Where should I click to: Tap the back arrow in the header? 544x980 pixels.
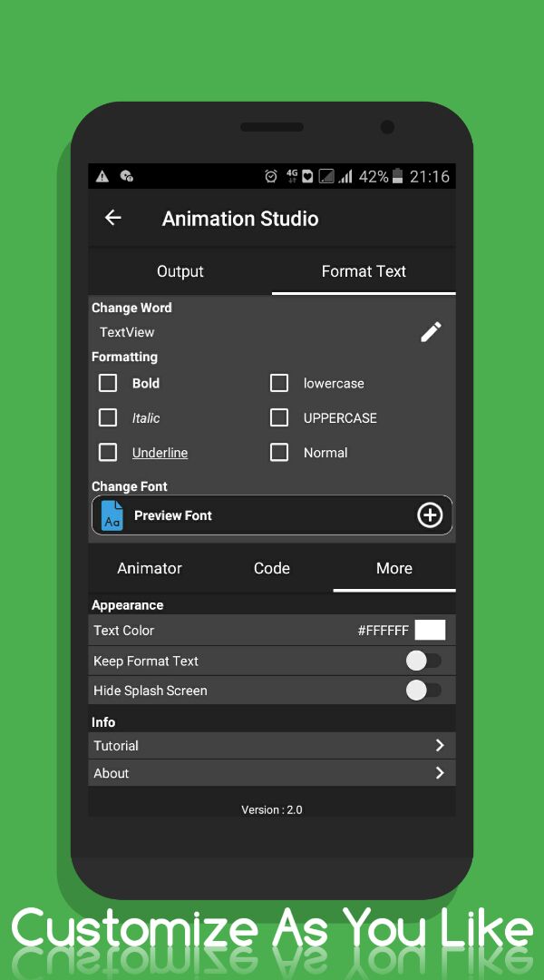click(113, 218)
